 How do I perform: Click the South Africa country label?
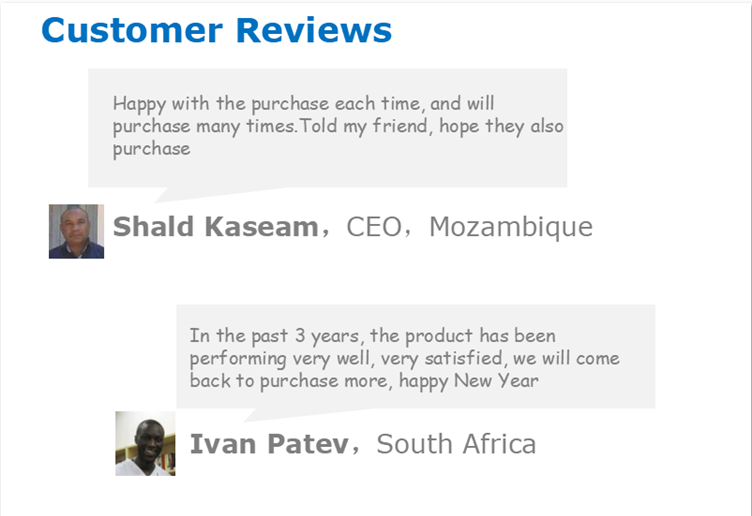click(x=456, y=444)
